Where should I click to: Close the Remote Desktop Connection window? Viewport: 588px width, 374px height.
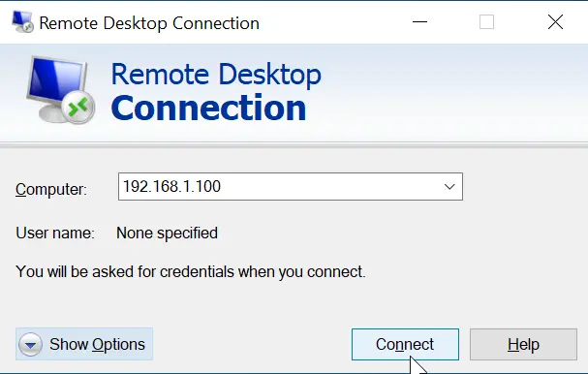555,21
